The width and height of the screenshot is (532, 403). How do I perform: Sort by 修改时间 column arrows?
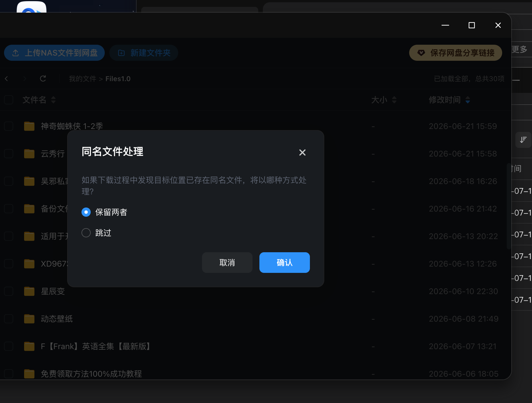click(x=468, y=100)
